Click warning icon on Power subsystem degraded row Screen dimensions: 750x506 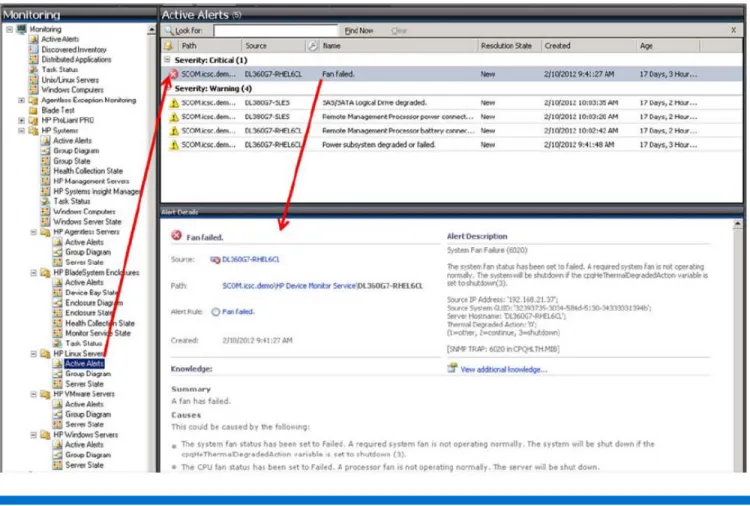[x=174, y=144]
